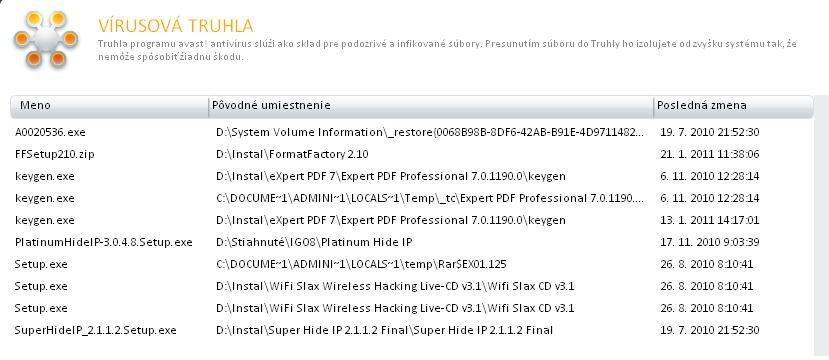The image size is (829, 360).
Task: Click date 21. 1. 2011 11:38:06
Action: (x=710, y=154)
